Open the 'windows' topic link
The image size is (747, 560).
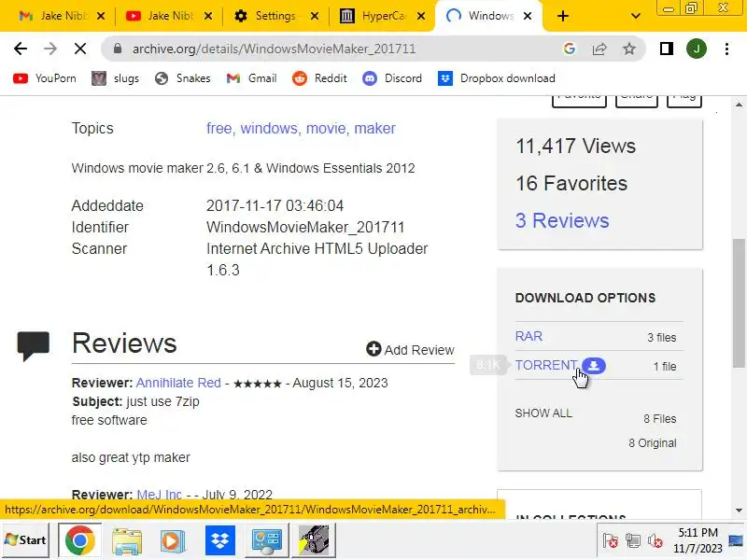(269, 128)
